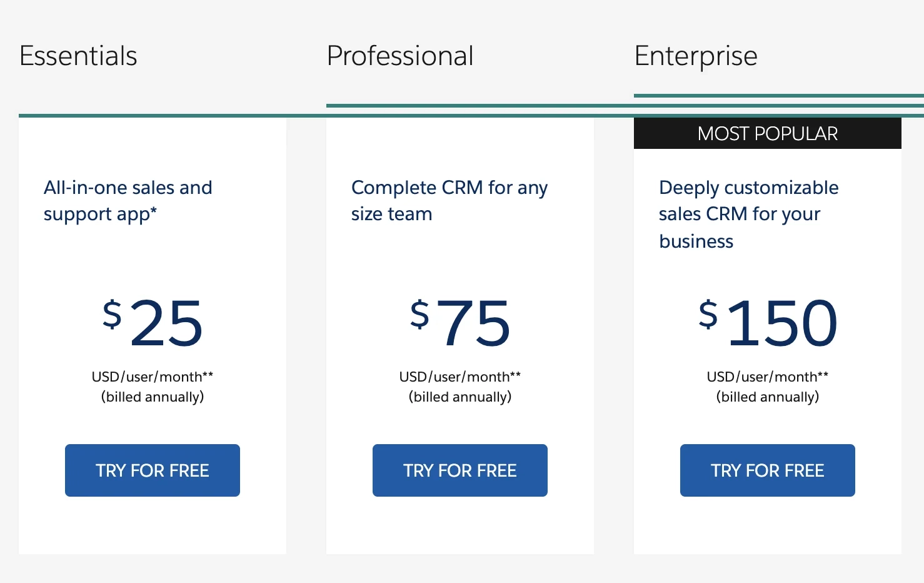Click USD/user/month under Enterprise pricing
Screen dimensions: 924x583
[x=767, y=377]
